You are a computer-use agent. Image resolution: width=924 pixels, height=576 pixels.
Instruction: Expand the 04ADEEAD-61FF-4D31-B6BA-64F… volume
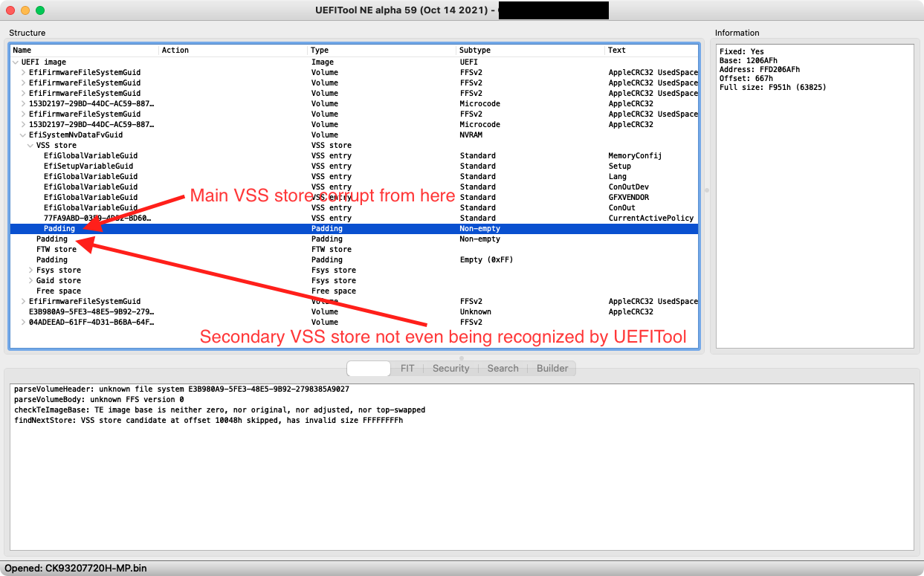(x=23, y=323)
